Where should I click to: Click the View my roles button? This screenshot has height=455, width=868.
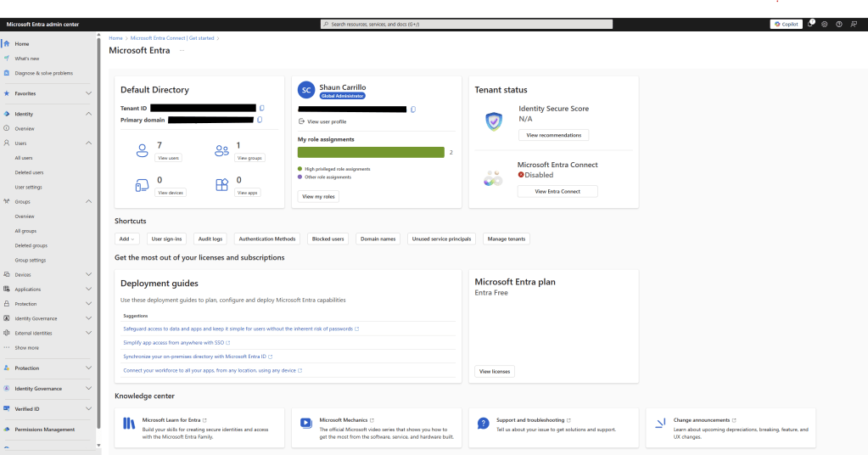pos(319,196)
